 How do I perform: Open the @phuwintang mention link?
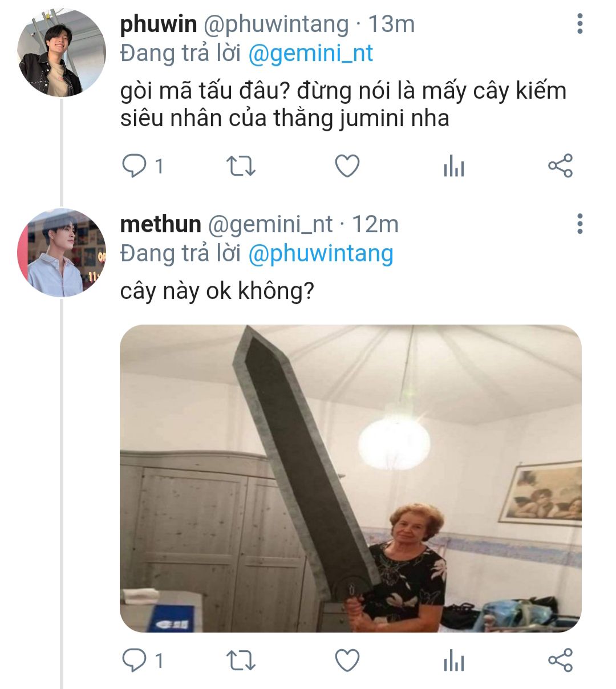point(321,254)
